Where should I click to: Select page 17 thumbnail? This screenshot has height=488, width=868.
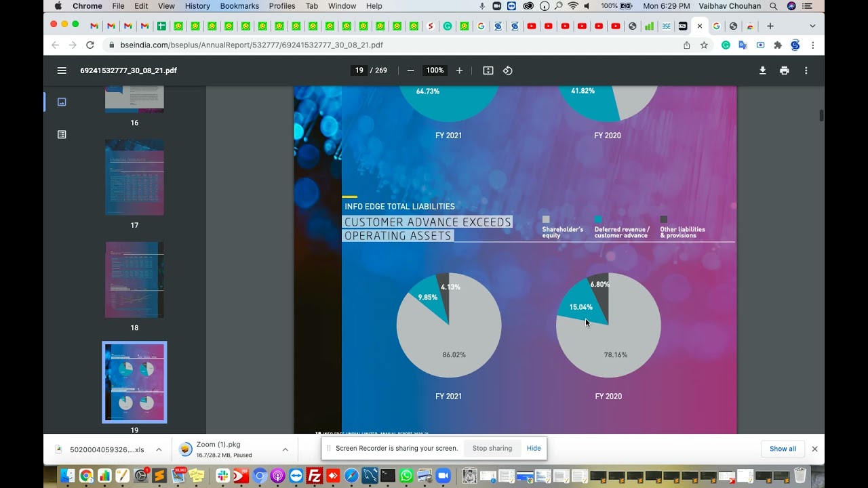134,178
